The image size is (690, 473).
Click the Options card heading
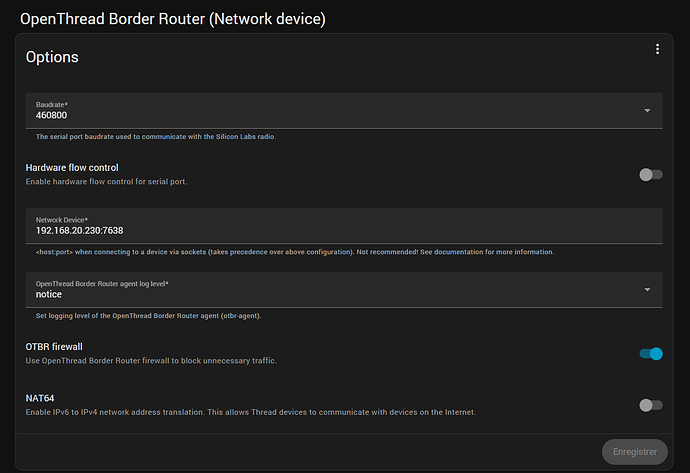click(52, 57)
